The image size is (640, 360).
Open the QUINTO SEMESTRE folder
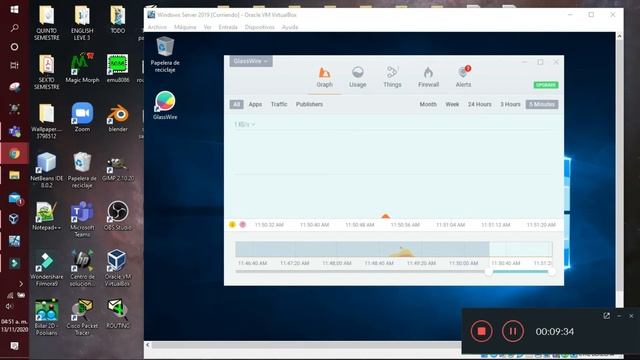(x=47, y=22)
